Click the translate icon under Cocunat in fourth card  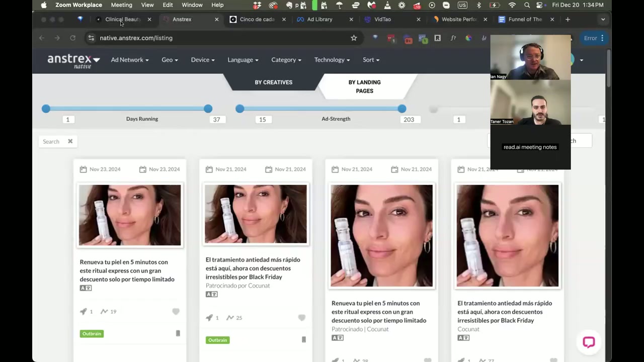click(x=463, y=338)
